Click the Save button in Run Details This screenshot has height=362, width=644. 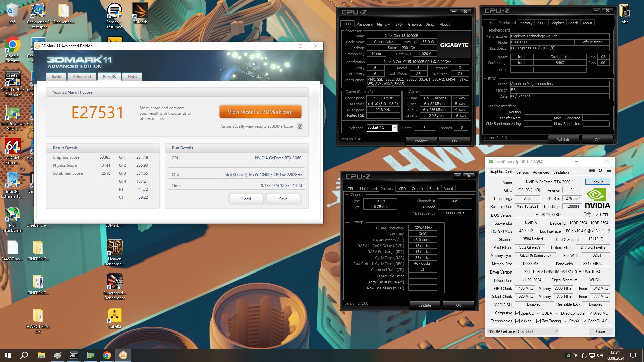[283, 199]
